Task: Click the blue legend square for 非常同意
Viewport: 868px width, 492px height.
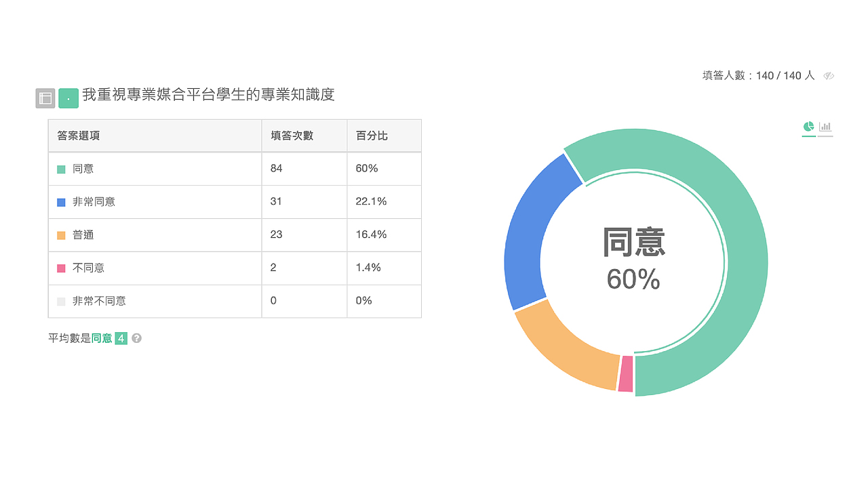Action: [x=60, y=201]
